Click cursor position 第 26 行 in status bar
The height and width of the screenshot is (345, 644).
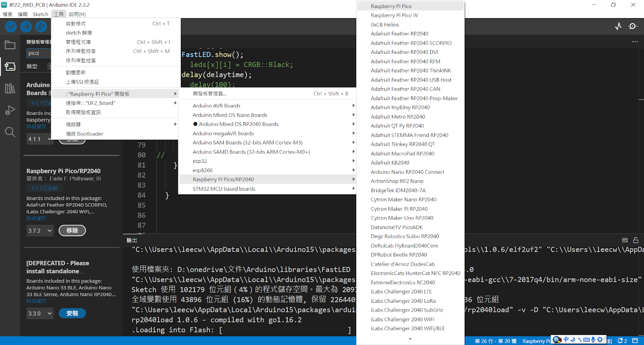(495, 341)
